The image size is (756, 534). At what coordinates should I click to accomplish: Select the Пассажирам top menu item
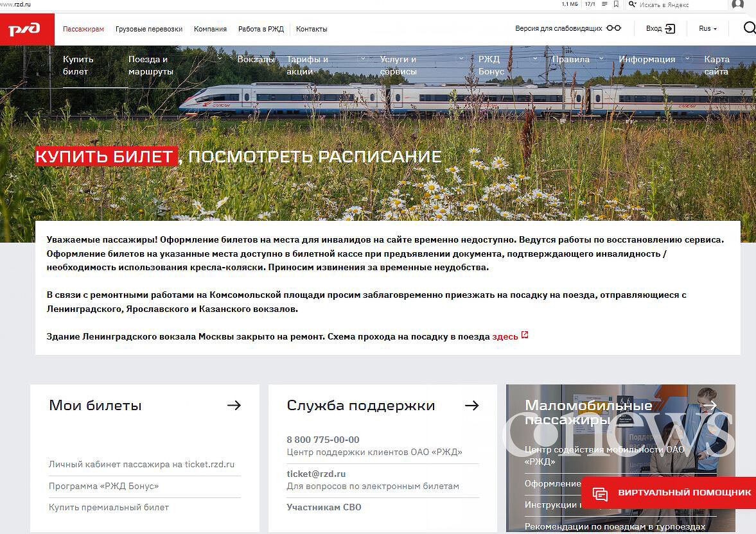click(x=84, y=29)
